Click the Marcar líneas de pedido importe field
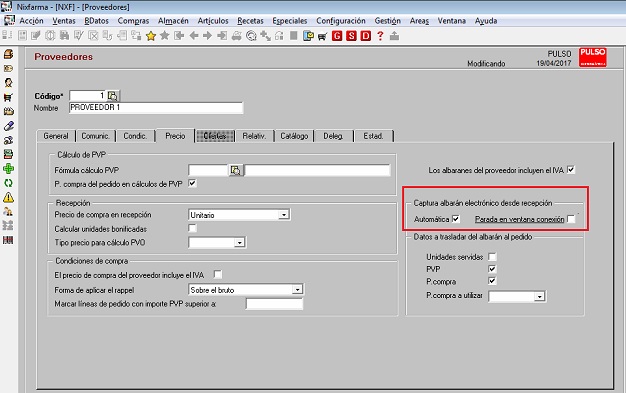Viewport: 626px width, 393px height. click(x=274, y=304)
